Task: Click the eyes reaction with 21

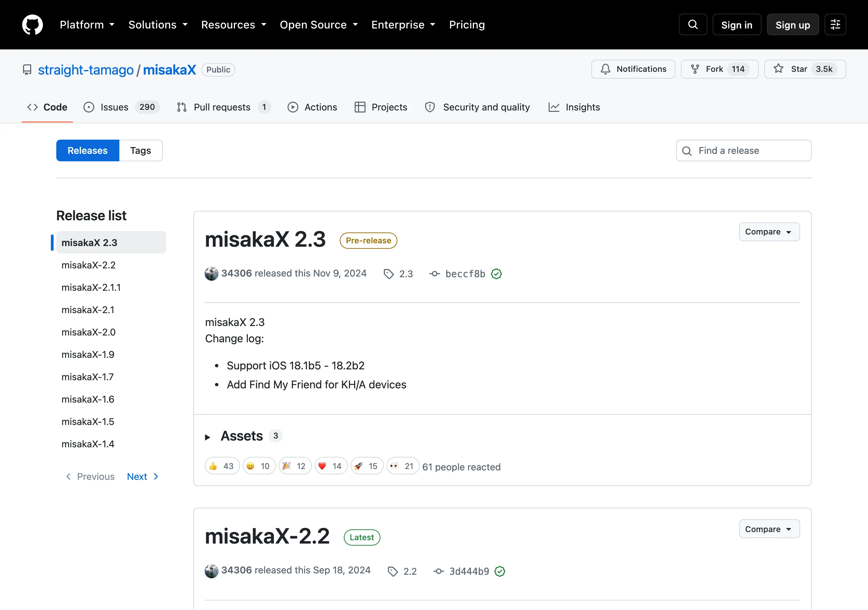Action: 402,466
